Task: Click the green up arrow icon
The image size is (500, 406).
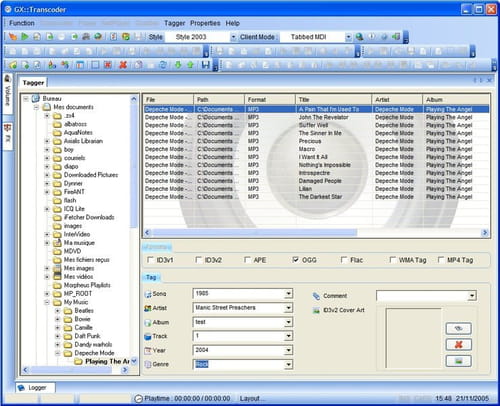Action: coord(190,65)
